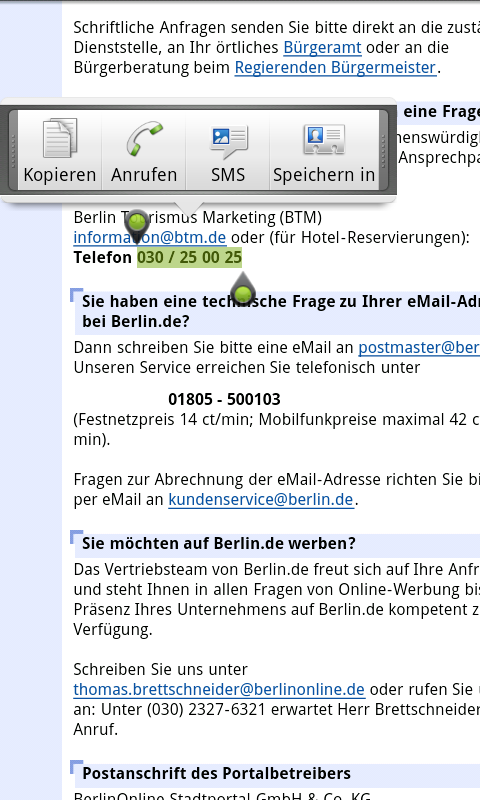Open the Bürgeramt link
This screenshot has width=480, height=800.
coord(322,47)
